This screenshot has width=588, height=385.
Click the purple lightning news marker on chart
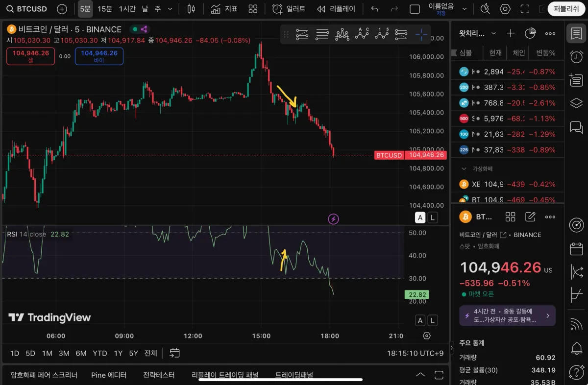coord(333,219)
